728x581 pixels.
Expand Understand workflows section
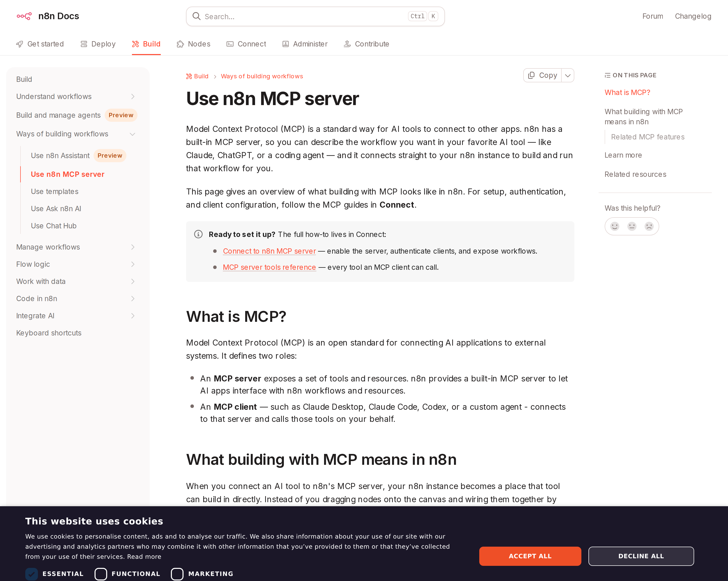pos(133,97)
